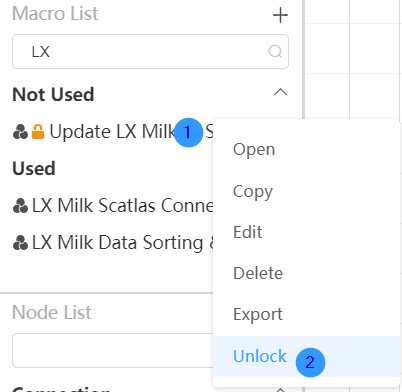Select the LX Milk Scatlas Conne macro

coord(113,206)
